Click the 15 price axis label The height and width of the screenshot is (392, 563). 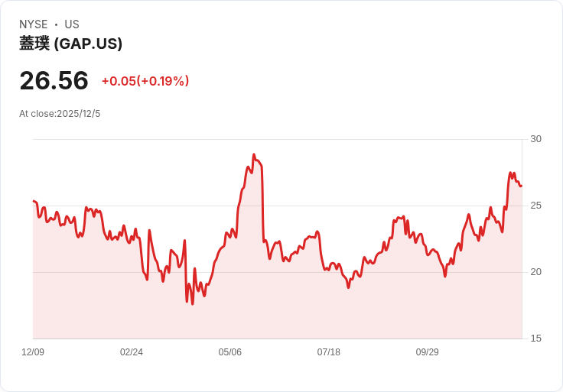[x=535, y=339]
